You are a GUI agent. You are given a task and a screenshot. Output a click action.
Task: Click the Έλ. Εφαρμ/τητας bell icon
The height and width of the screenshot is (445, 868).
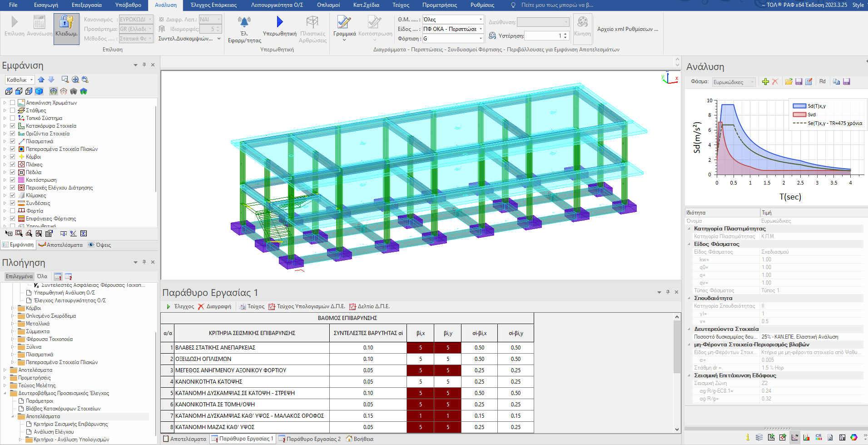(x=244, y=22)
